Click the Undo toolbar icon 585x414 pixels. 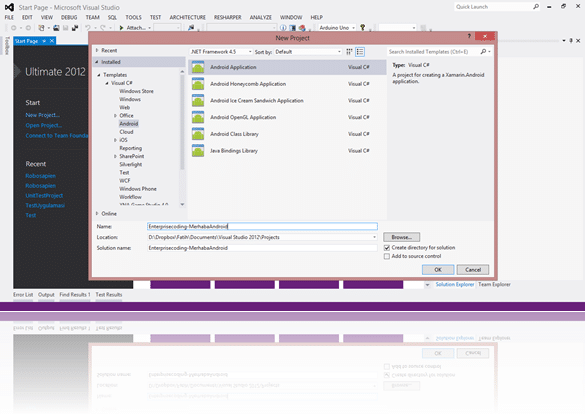[88, 28]
